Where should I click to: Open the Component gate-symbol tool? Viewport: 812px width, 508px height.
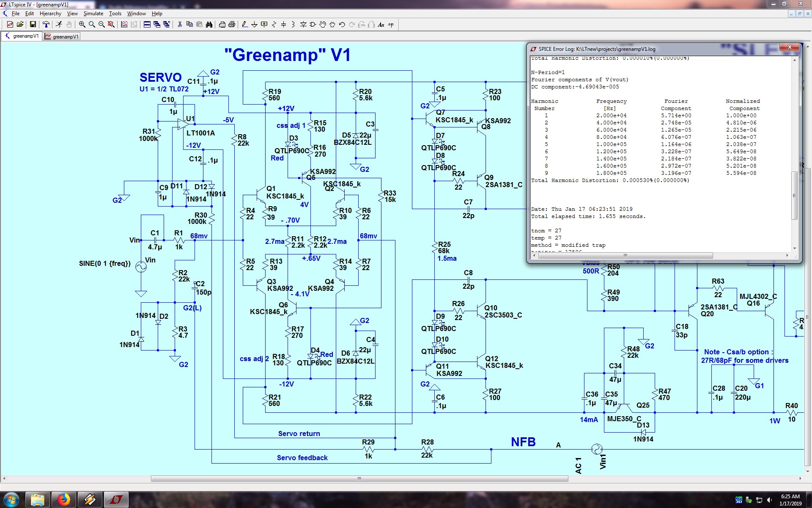pyautogui.click(x=313, y=25)
